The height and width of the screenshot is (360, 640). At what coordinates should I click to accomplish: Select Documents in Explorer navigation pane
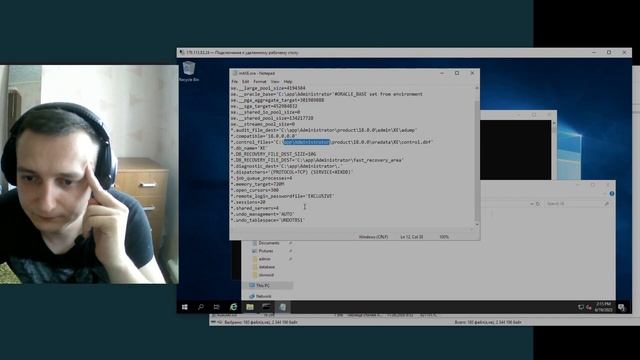pyautogui.click(x=269, y=243)
